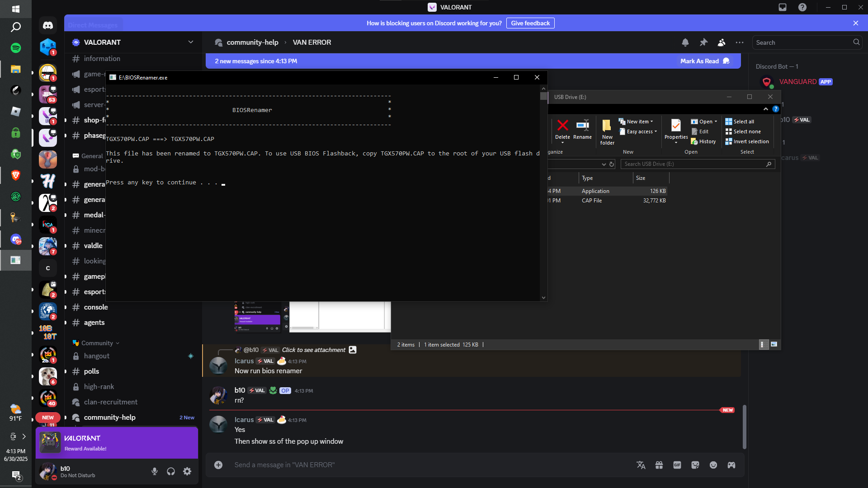Open the New item dropdown

click(638, 122)
